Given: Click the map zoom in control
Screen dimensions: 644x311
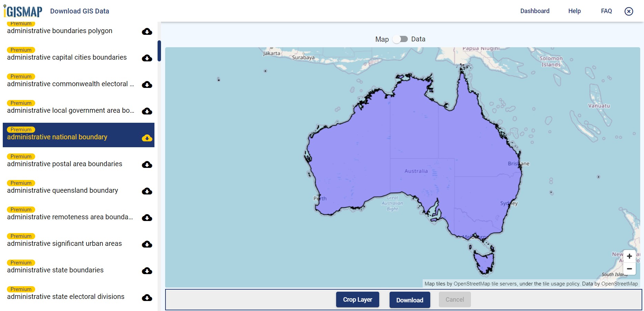Looking at the screenshot, I should click(x=629, y=256).
